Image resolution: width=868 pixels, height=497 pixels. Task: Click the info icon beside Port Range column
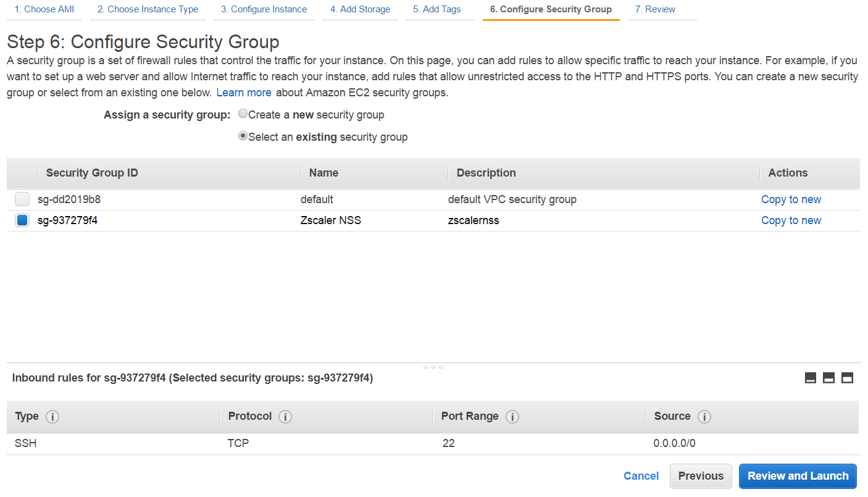[512, 416]
